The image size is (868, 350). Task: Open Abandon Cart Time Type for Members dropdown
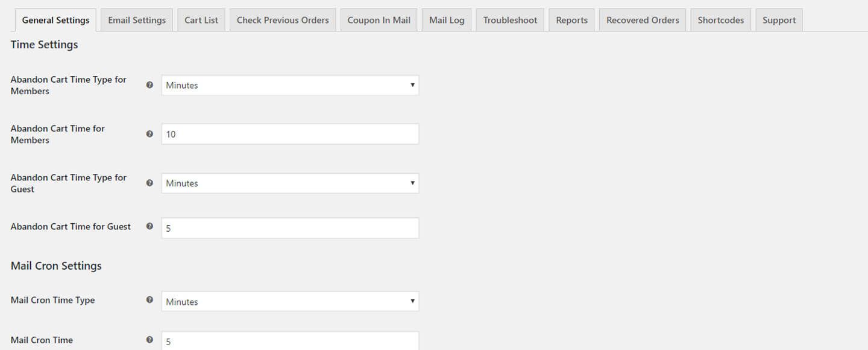click(x=290, y=85)
